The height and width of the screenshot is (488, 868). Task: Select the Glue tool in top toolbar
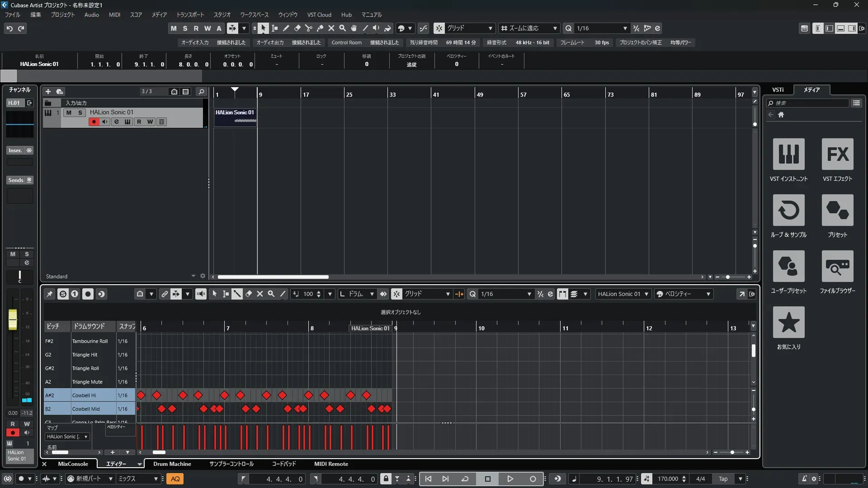pyautogui.click(x=320, y=28)
